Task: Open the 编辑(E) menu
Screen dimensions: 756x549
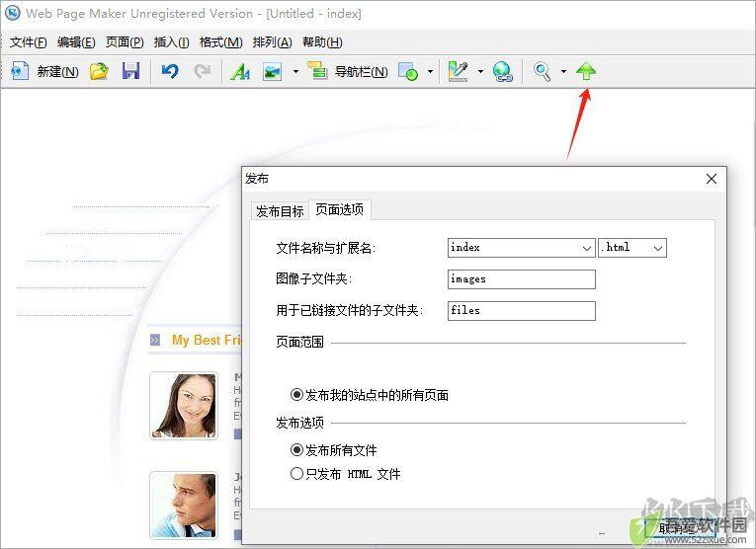Action: point(76,42)
